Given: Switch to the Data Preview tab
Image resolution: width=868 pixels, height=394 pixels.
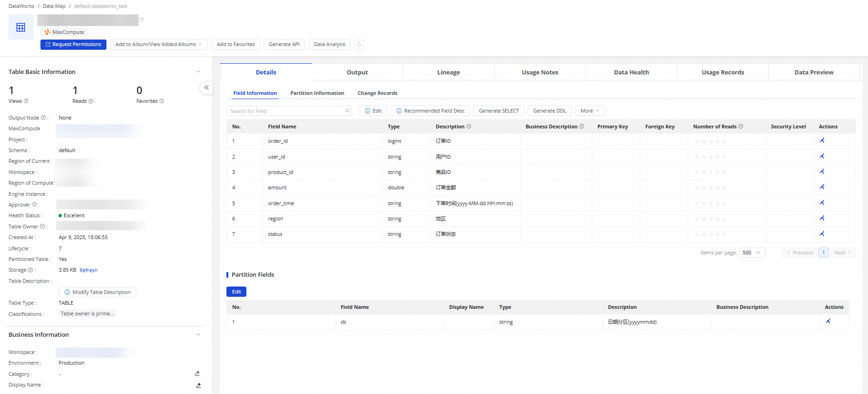Looking at the screenshot, I should tap(814, 72).
